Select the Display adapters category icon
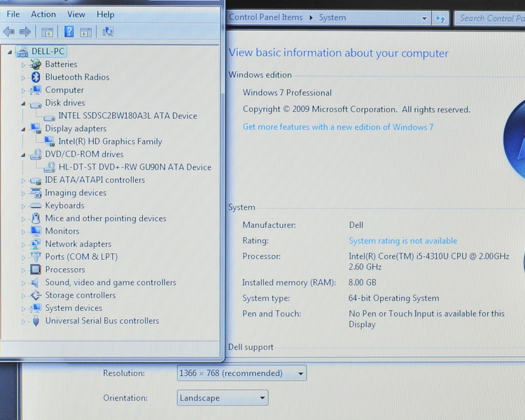 click(35, 128)
